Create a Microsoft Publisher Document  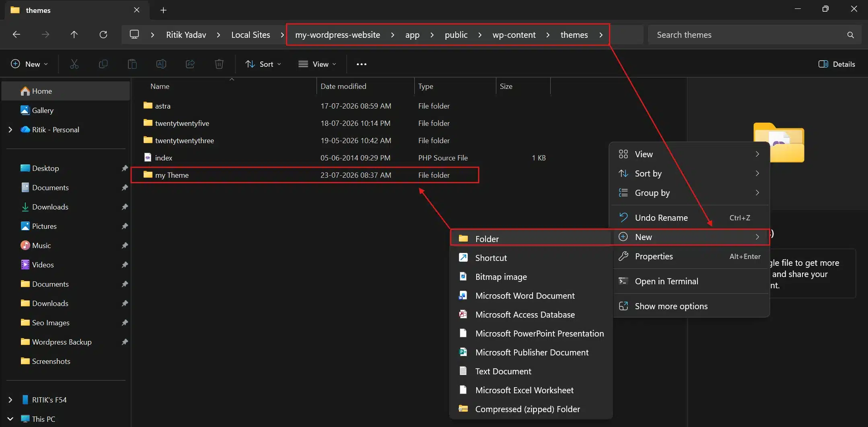tap(531, 352)
